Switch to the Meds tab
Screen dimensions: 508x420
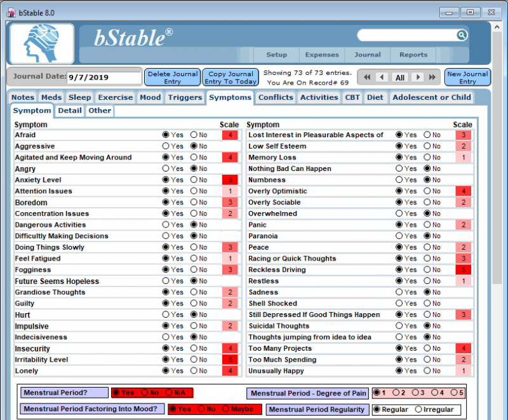pos(51,97)
